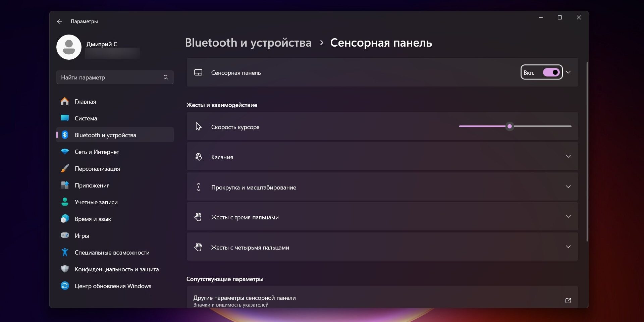Click the back arrow icon in title bar
The image size is (644, 322).
[60, 21]
